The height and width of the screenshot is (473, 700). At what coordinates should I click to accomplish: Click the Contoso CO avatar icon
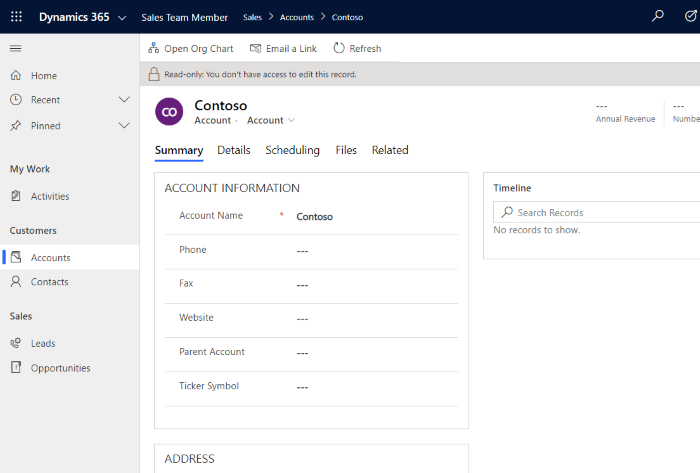[170, 111]
